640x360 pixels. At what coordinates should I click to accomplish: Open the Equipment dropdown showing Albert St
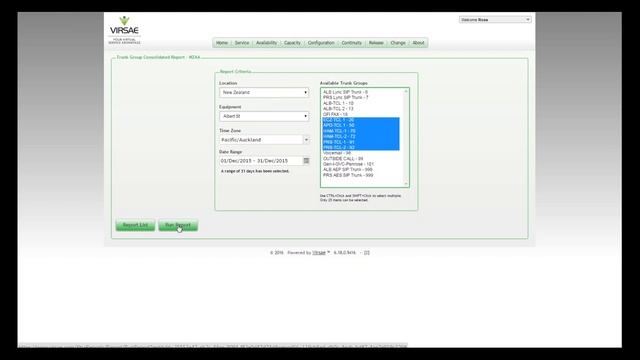pos(264,116)
